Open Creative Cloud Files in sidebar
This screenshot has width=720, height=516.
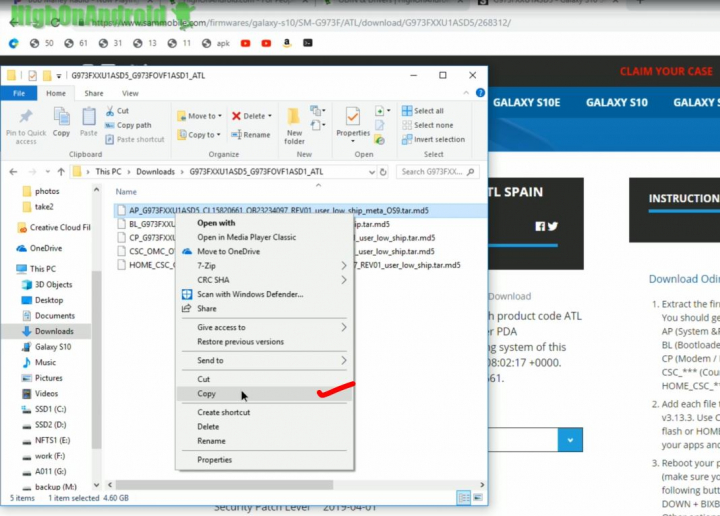54,227
